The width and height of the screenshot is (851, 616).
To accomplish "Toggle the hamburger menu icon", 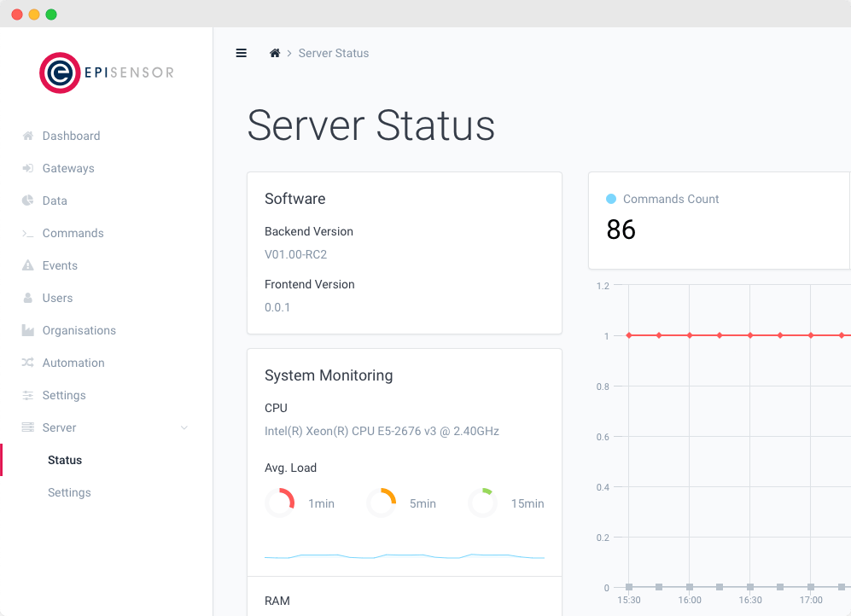I will pyautogui.click(x=241, y=53).
